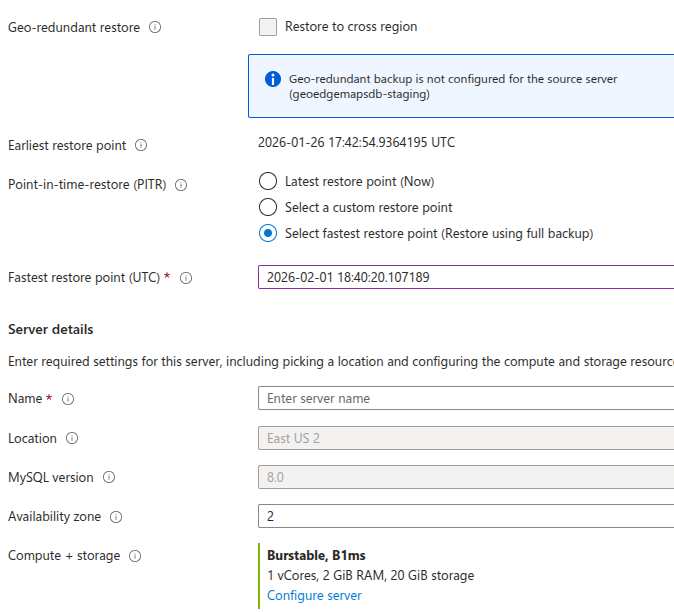
Task: Open info icon next to Fastest restore point
Action: (186, 278)
